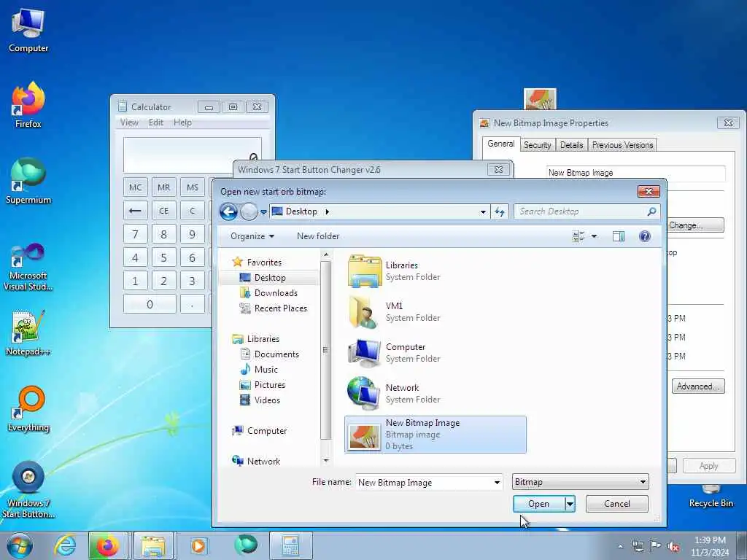Refresh the Desktop folder listing

(x=499, y=211)
